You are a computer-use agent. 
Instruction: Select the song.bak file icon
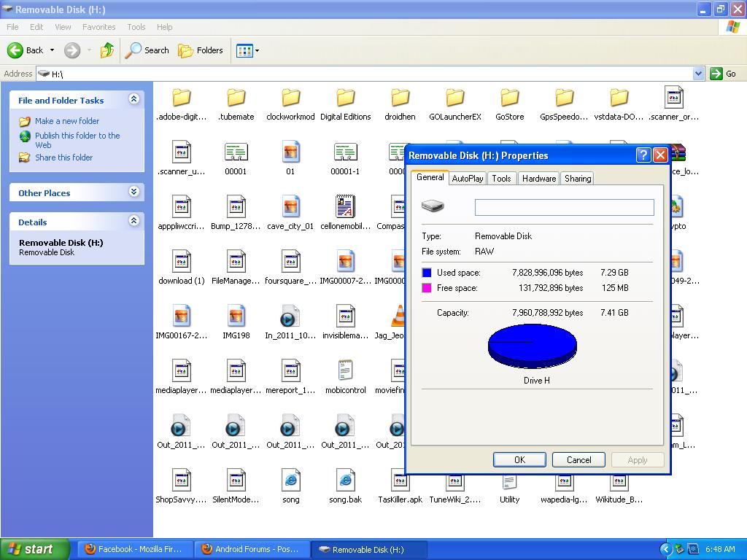tap(345, 481)
